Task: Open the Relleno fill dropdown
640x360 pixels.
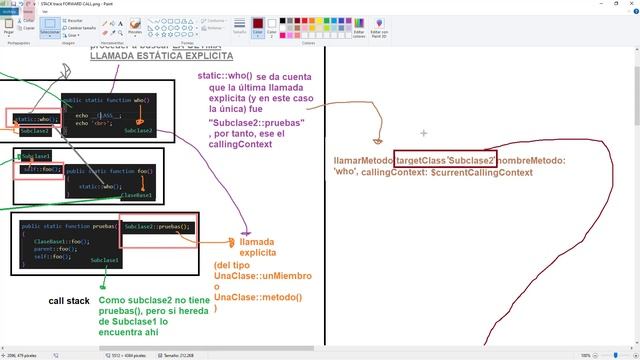Action: coord(212,28)
